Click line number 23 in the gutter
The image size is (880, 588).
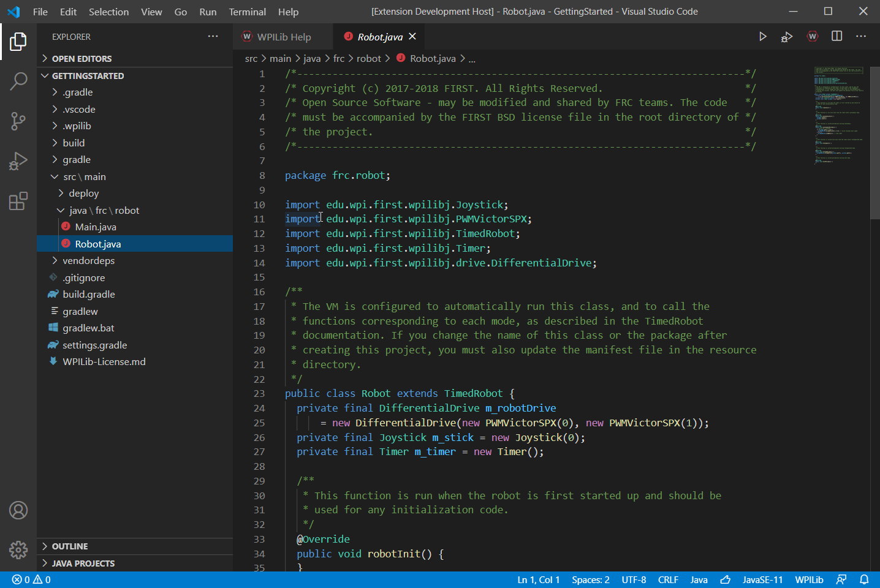coord(259,393)
